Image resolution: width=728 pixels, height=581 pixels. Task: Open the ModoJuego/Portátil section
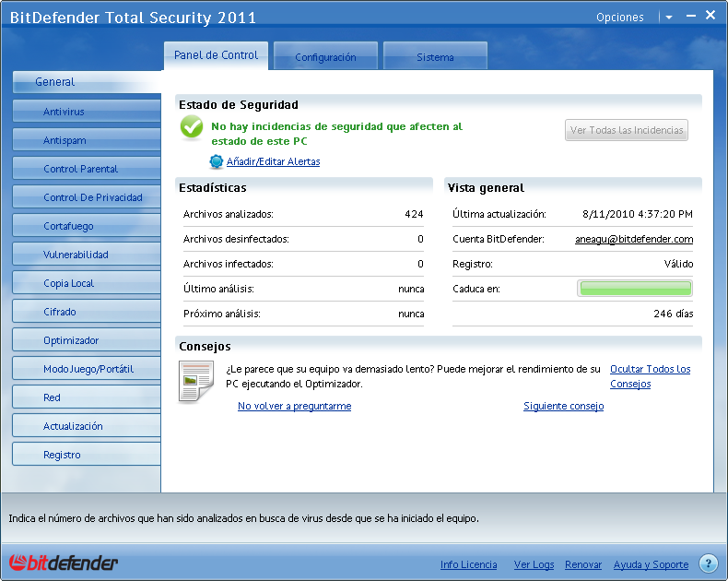(x=87, y=369)
